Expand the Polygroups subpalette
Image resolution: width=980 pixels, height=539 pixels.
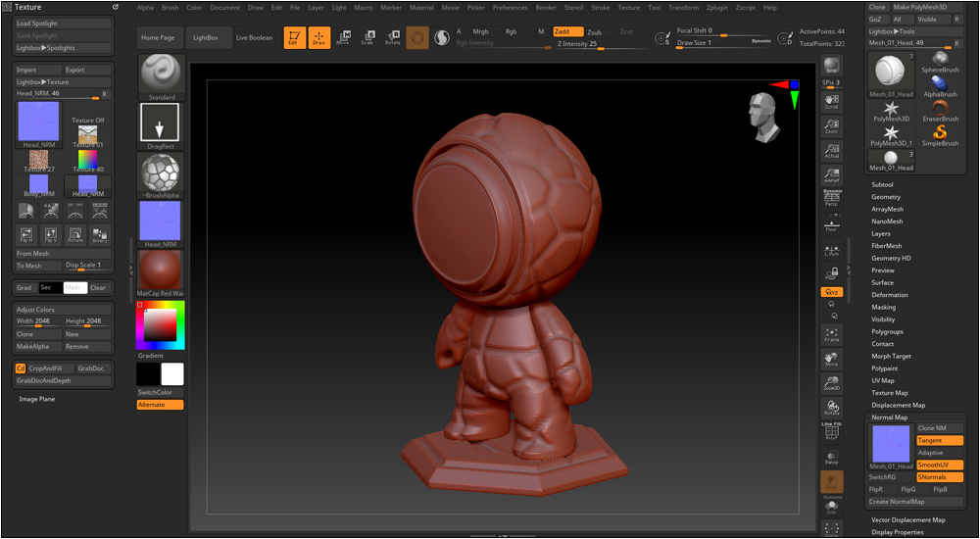(887, 331)
